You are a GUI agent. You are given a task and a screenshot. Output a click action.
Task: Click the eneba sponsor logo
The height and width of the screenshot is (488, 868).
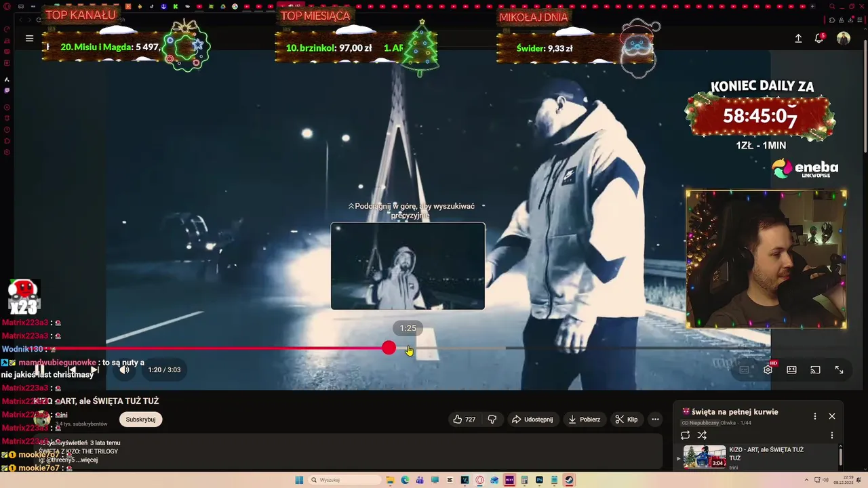tap(806, 168)
